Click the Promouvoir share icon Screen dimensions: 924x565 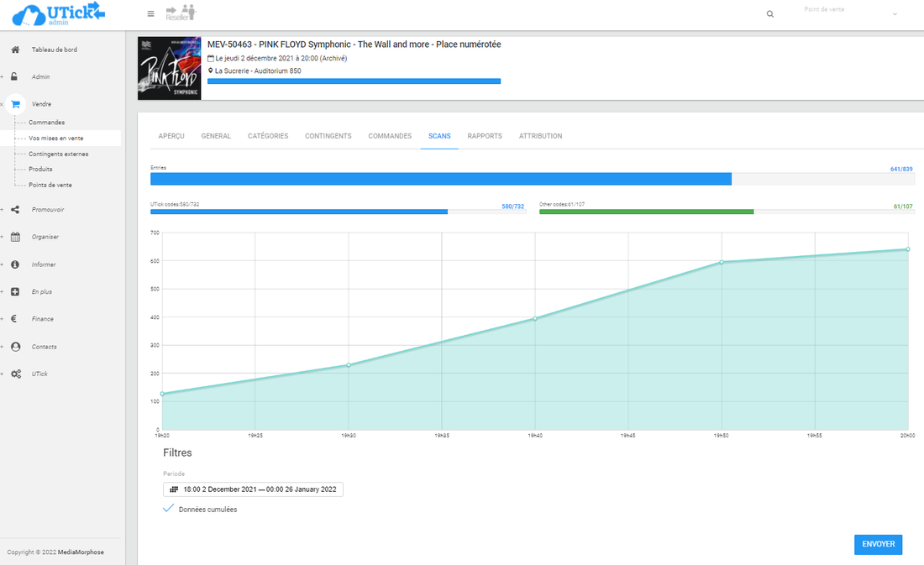tap(15, 209)
